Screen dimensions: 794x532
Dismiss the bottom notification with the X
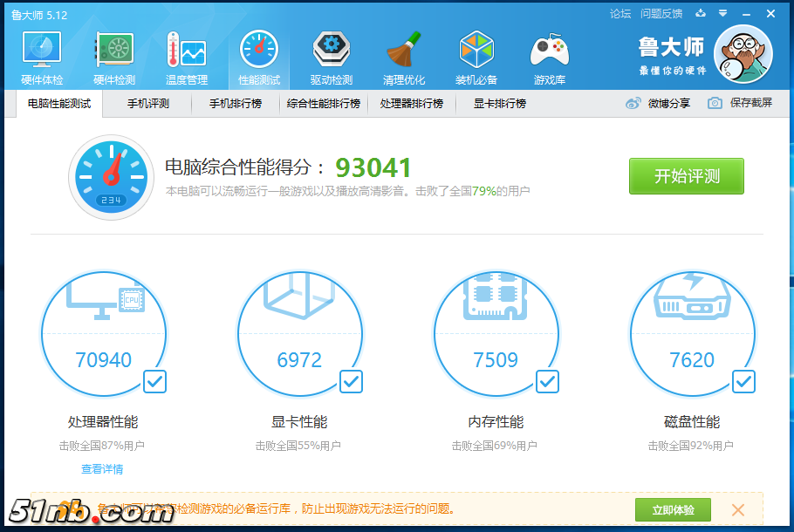coord(738,509)
